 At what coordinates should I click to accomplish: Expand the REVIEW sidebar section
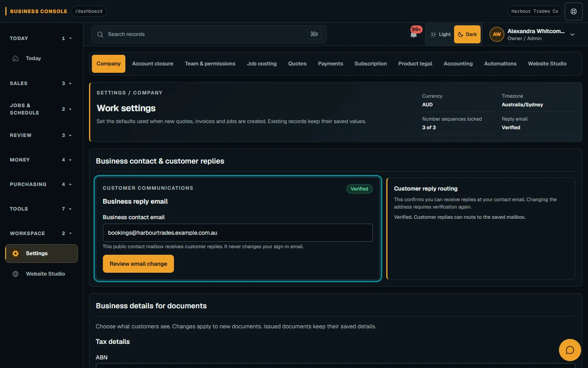tap(42, 135)
